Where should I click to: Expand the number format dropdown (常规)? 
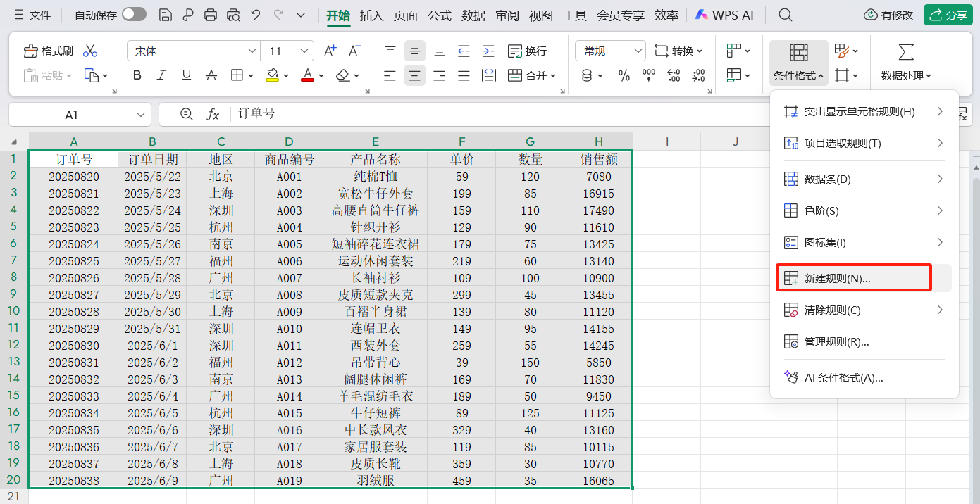pos(638,51)
